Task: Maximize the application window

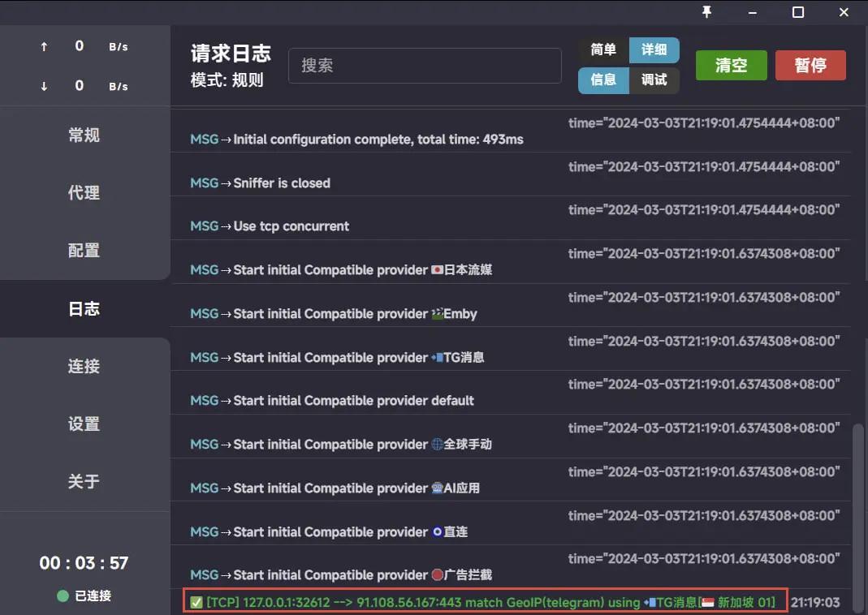Action: point(797,11)
